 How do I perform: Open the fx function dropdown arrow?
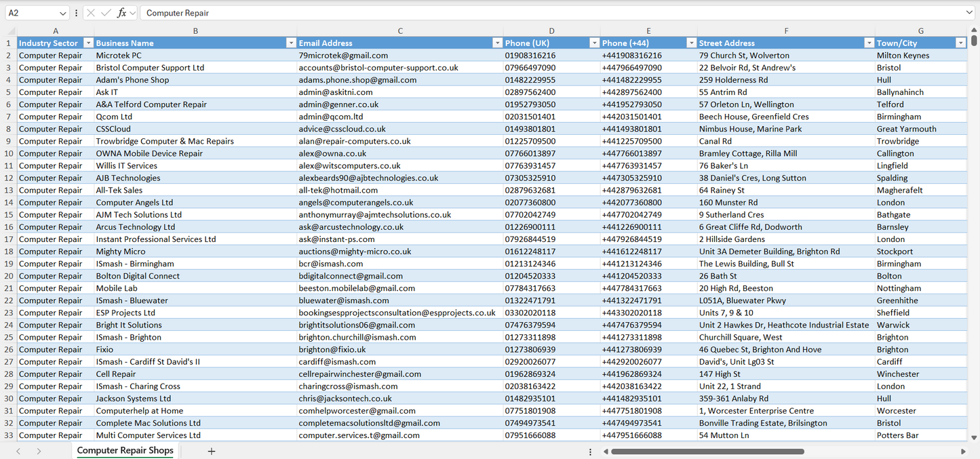(x=132, y=13)
